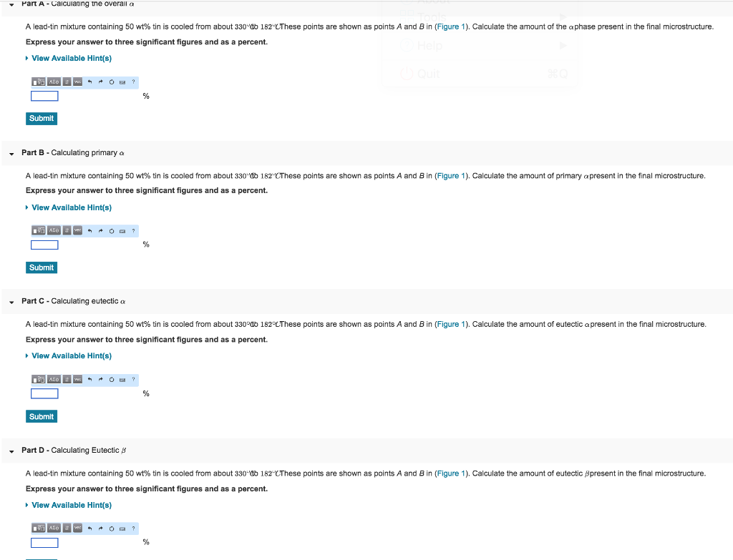Click redo arrow in Part B toolbar
Screen dimensions: 733x560
100,230
